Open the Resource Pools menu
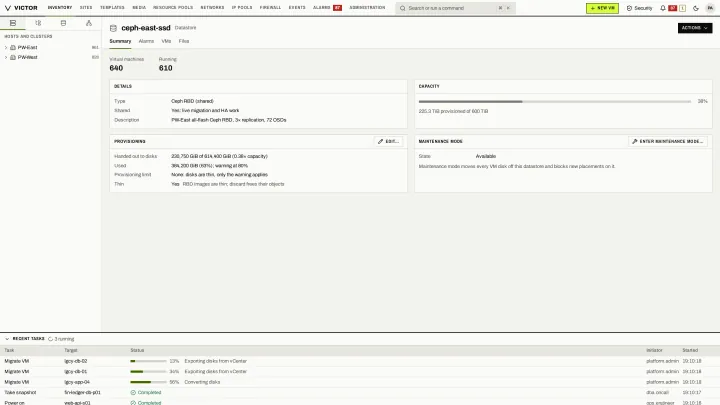The image size is (720, 405). (x=173, y=8)
